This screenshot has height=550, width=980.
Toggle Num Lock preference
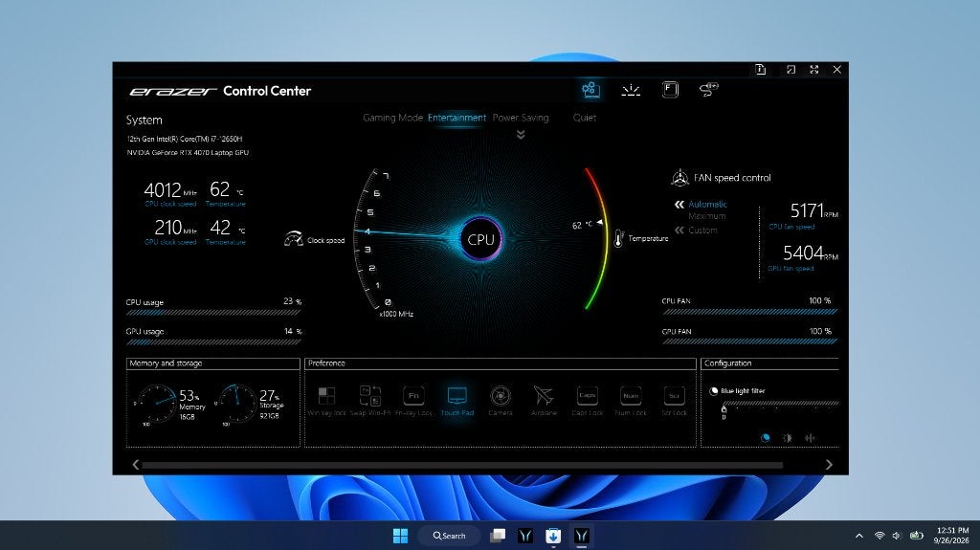[x=631, y=401]
